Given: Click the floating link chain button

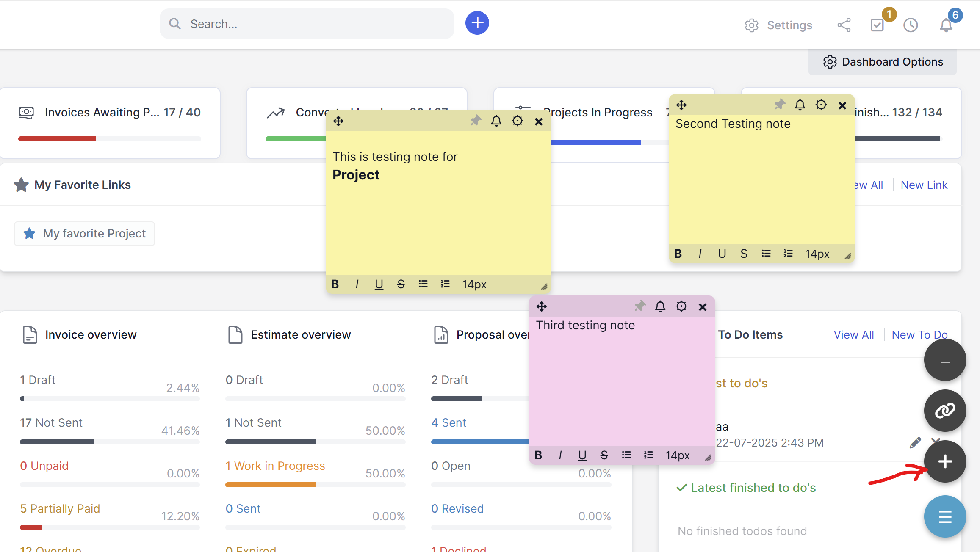Looking at the screenshot, I should coord(945,410).
